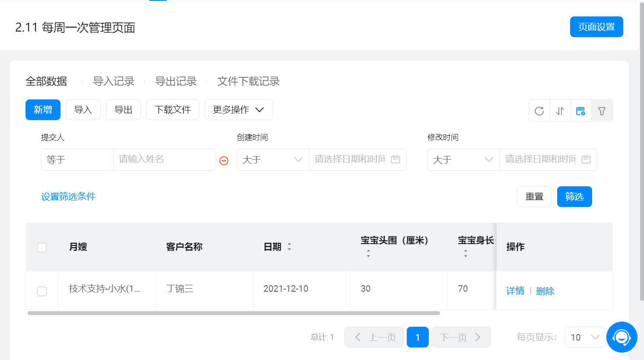Viewport: 644px width, 360px height.
Task: Open 详情 for the 丁锦三 row
Action: tap(515, 291)
